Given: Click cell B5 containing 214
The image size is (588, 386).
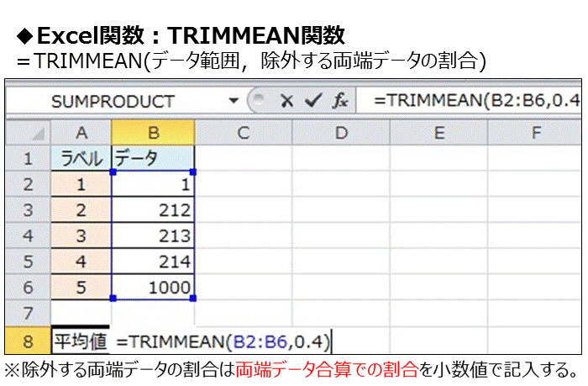Looking at the screenshot, I should tap(153, 262).
